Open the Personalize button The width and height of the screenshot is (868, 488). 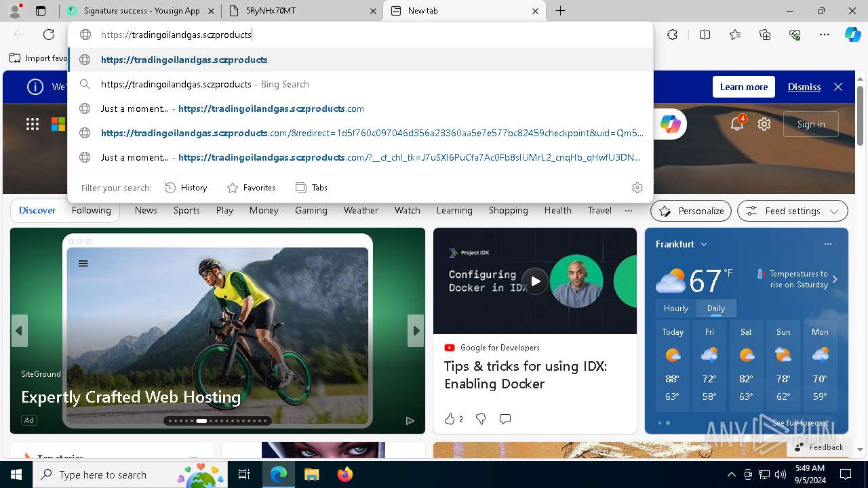point(691,211)
